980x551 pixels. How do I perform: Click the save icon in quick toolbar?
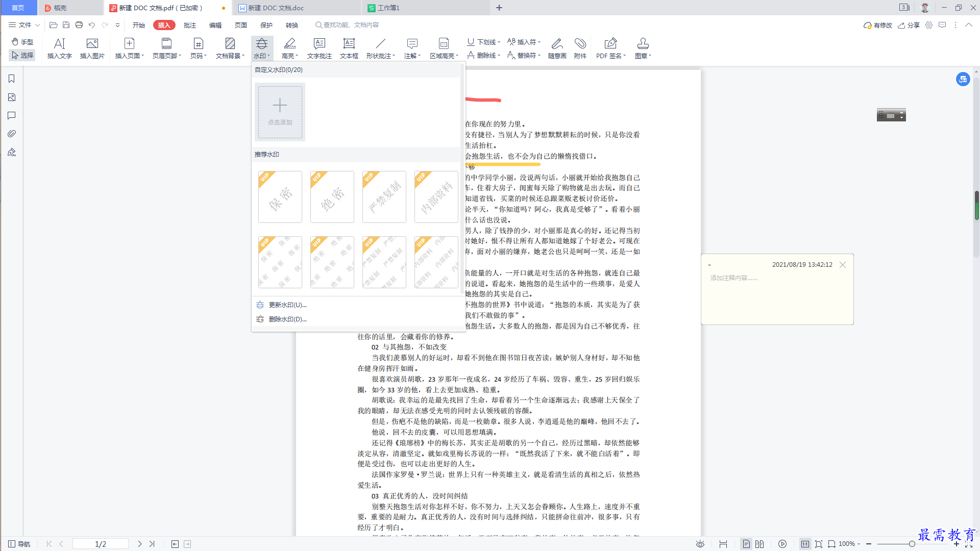point(66,24)
